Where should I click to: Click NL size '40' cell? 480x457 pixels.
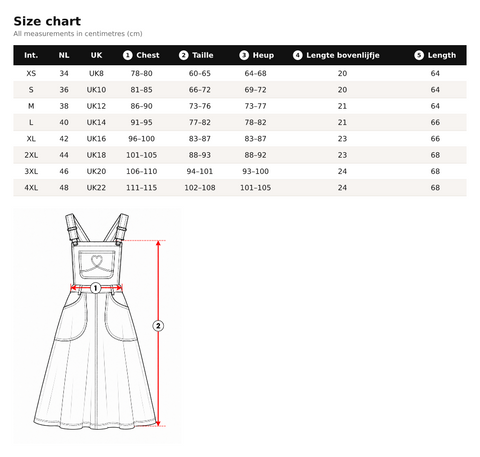(x=64, y=122)
